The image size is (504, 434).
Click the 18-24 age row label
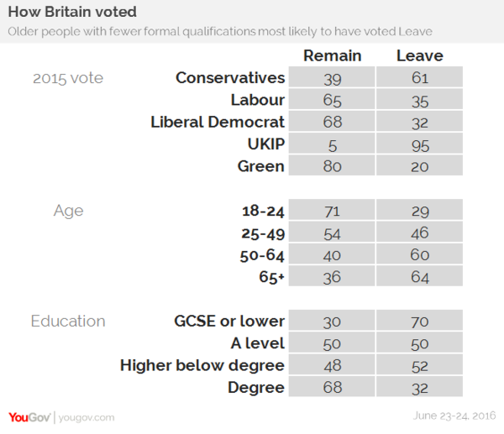click(263, 211)
